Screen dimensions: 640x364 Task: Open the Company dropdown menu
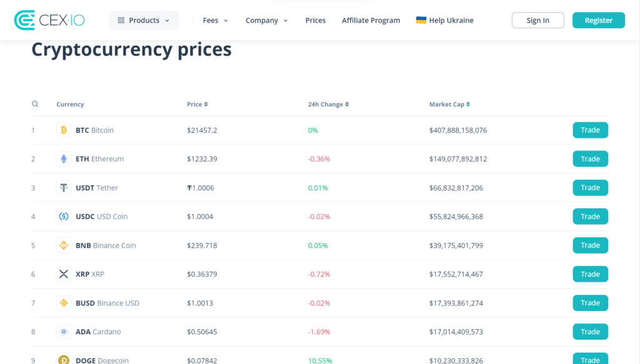click(x=266, y=20)
